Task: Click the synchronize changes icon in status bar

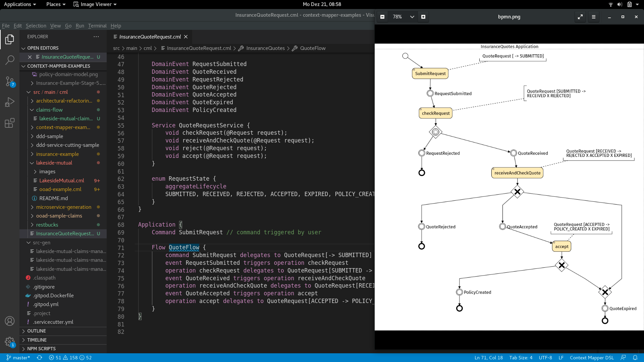Action: [39, 358]
